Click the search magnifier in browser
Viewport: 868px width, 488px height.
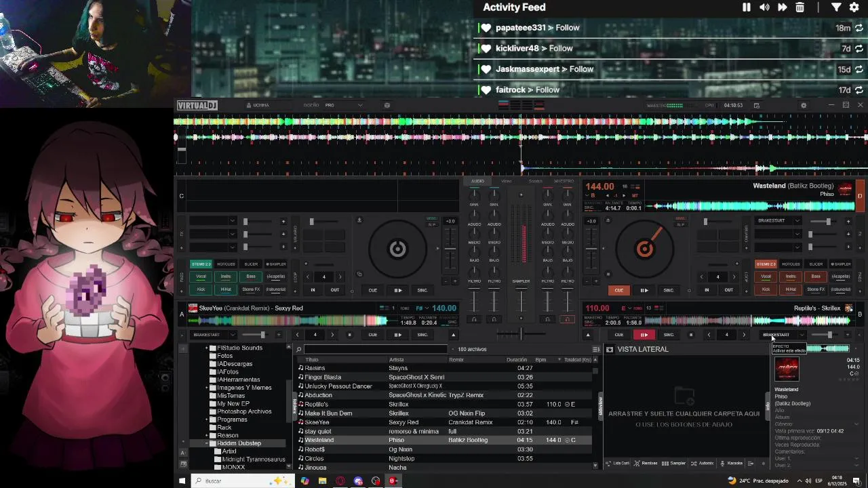(298, 349)
